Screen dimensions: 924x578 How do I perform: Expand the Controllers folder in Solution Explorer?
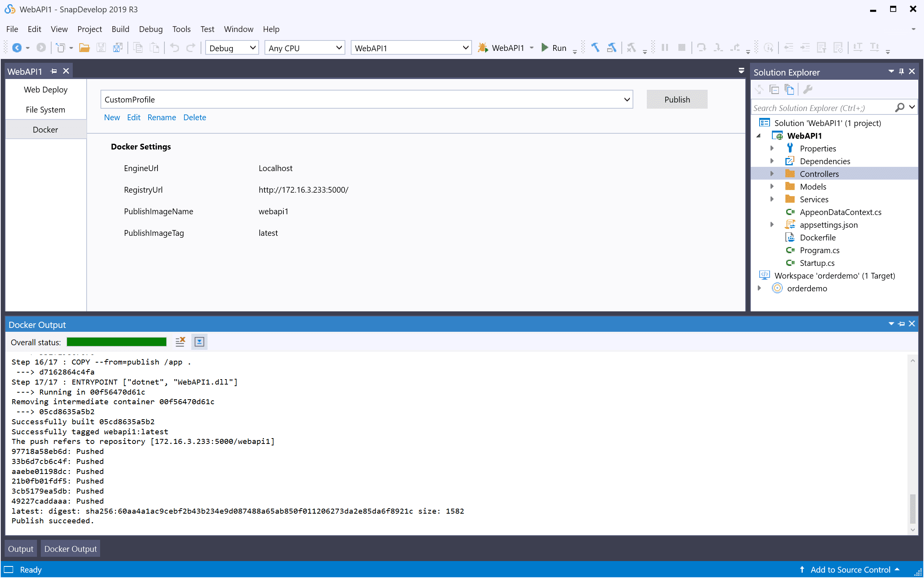coord(770,174)
